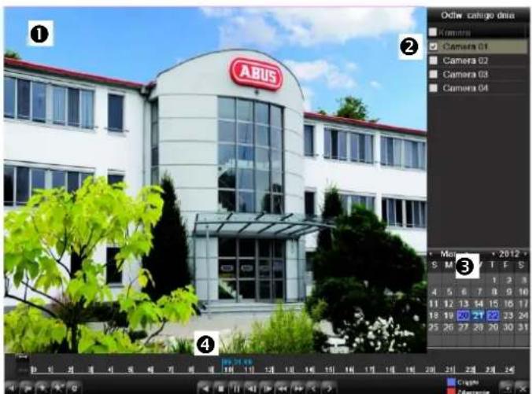
Task: Advance calendar to next year
Action: [x=526, y=255]
